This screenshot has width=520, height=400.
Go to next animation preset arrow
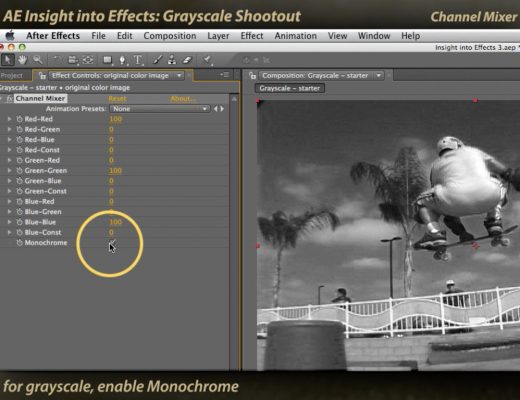click(x=222, y=109)
